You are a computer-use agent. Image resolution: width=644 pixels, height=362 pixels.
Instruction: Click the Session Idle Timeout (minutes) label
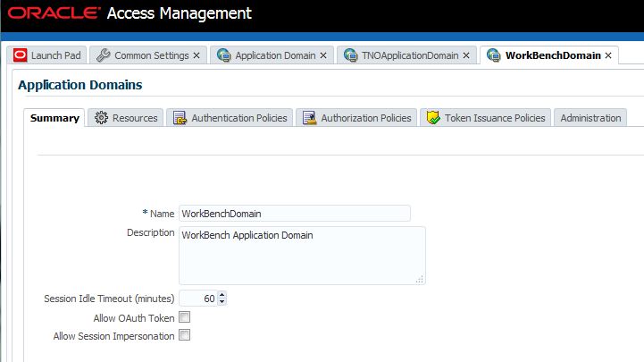point(109,299)
